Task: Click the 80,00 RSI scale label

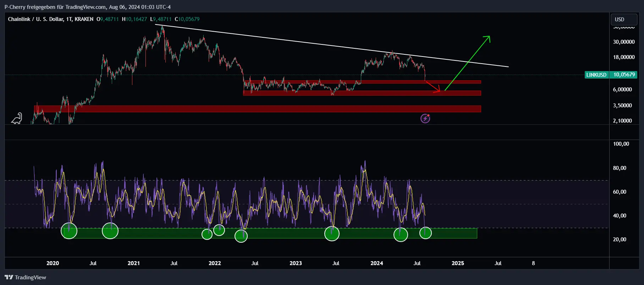Action: click(x=620, y=168)
